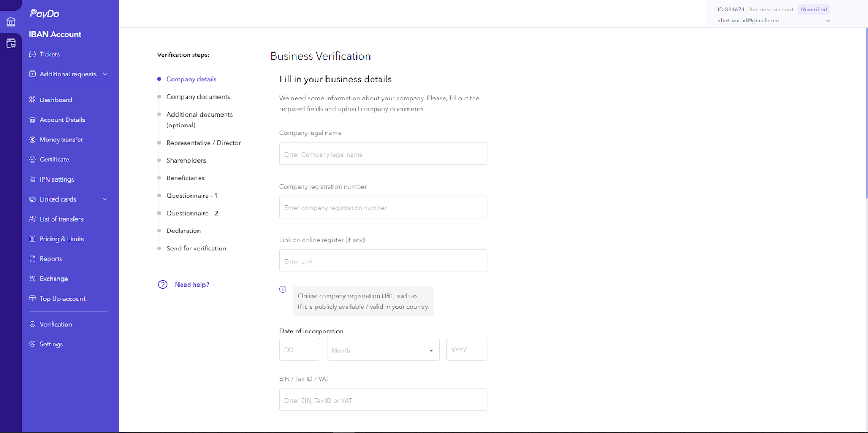Click the info icon beside registration URL hint
This screenshot has width=868, height=433.
(283, 289)
